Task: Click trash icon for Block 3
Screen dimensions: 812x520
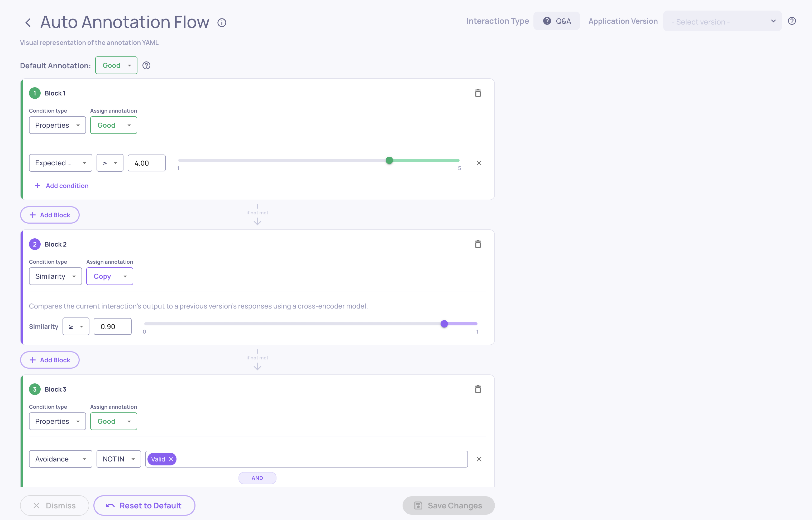Action: pyautogui.click(x=477, y=389)
